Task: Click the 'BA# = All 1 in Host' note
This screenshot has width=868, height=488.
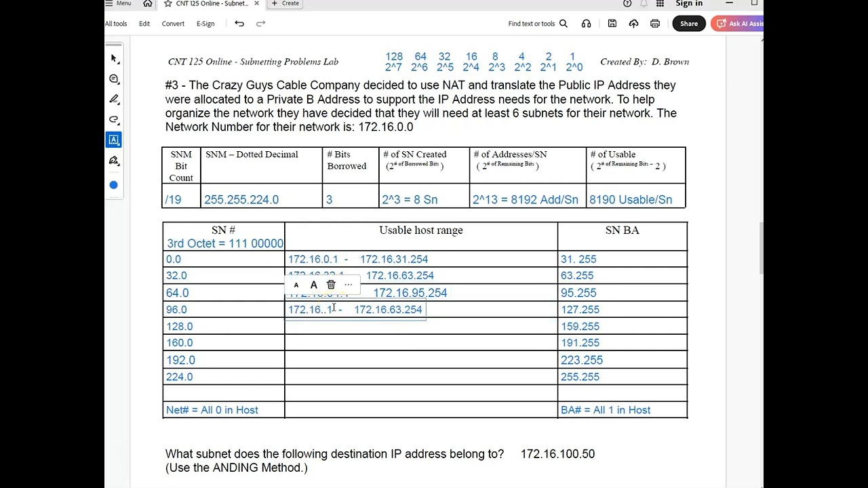Action: (x=606, y=410)
